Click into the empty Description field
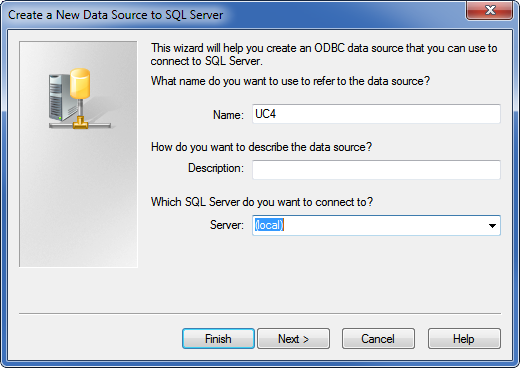 tap(376, 170)
